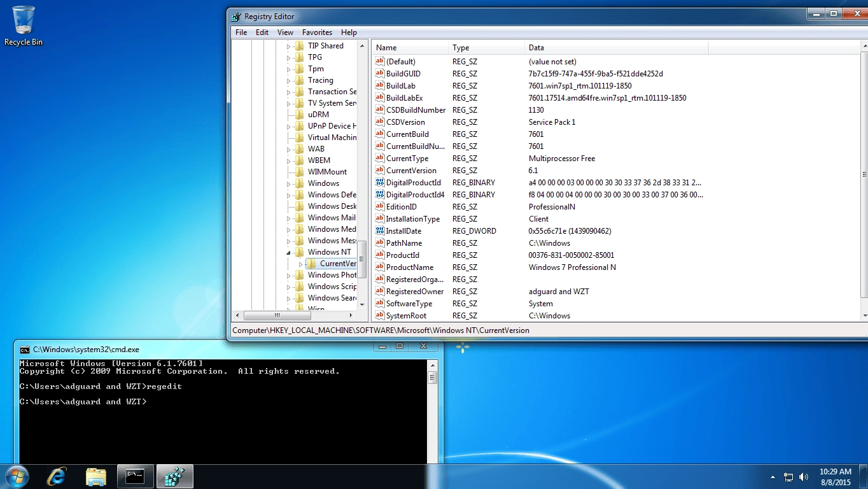Select the WIMMount tree item
Screen dimensions: 868x489
point(327,172)
